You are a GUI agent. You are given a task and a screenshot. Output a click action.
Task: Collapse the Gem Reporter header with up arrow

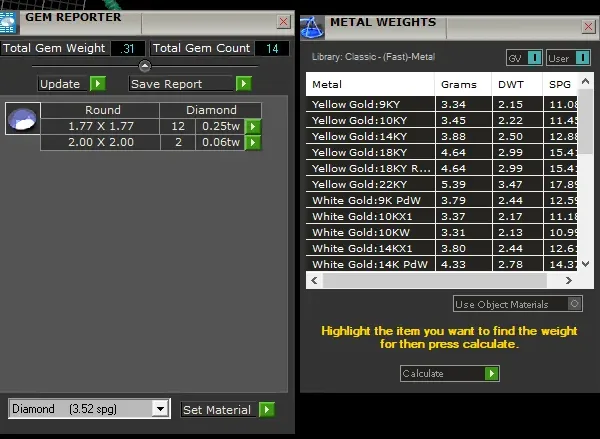coord(145,66)
